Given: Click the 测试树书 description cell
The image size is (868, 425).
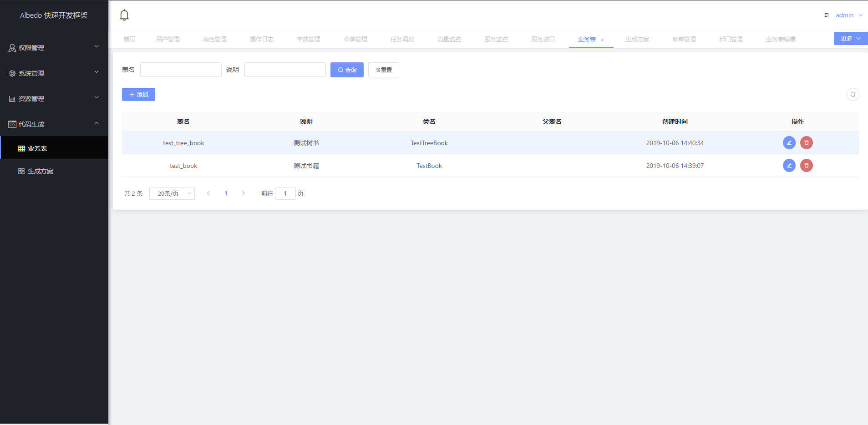Looking at the screenshot, I should (x=306, y=143).
